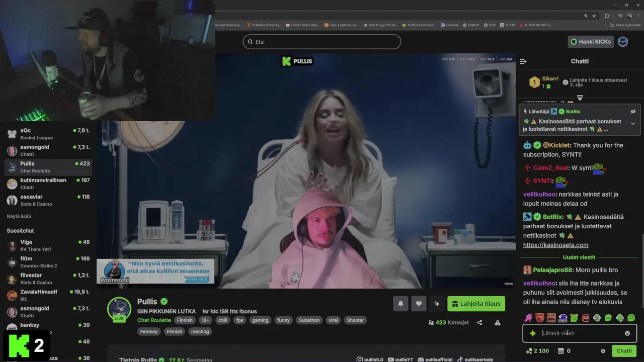Expand the list with Näytä lisää
Viewport: 644px width, 362px height.
[19, 217]
